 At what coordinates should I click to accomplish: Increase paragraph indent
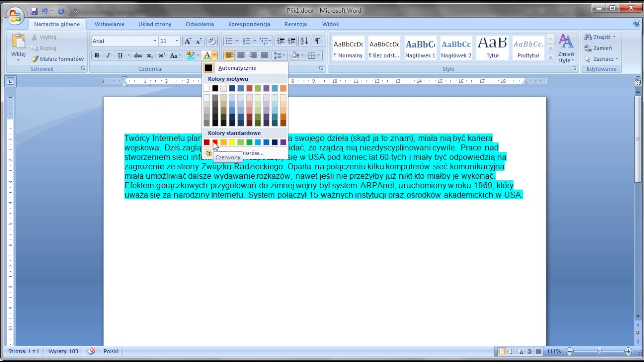(x=292, y=41)
